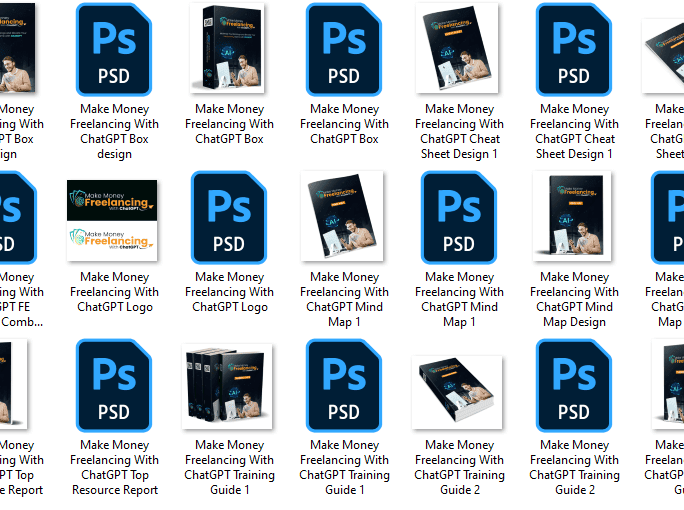Open the Mind Map 1 cover thumbnail
The image size is (684, 510).
click(x=342, y=216)
